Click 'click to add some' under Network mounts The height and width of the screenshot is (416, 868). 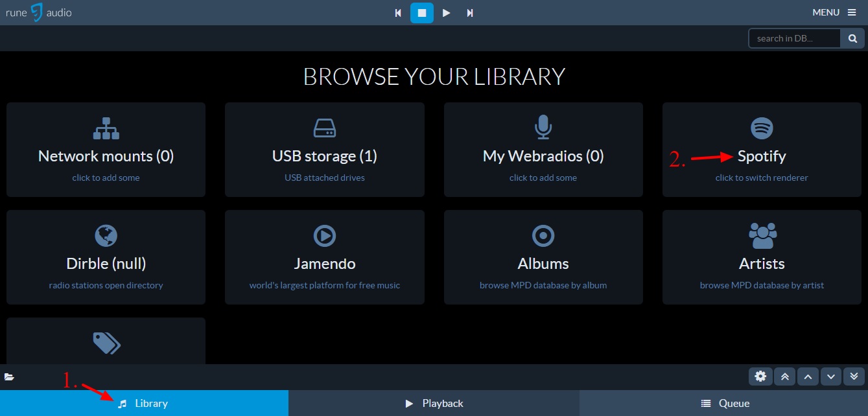[106, 178]
